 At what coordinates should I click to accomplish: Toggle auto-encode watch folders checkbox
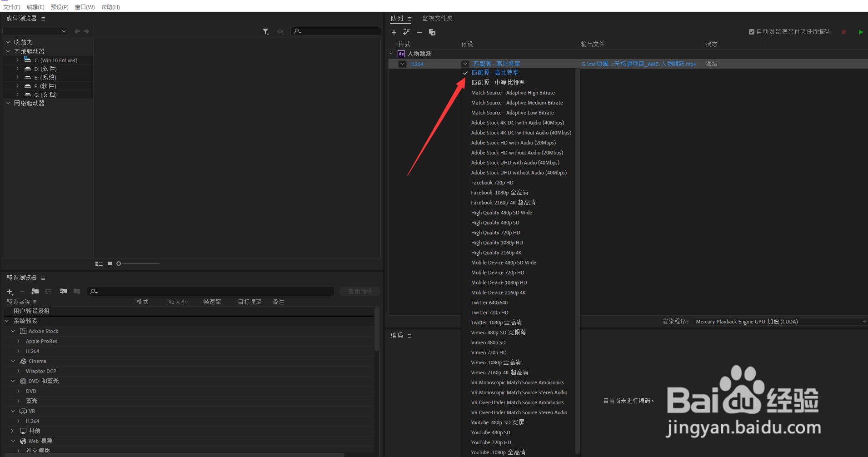[752, 32]
